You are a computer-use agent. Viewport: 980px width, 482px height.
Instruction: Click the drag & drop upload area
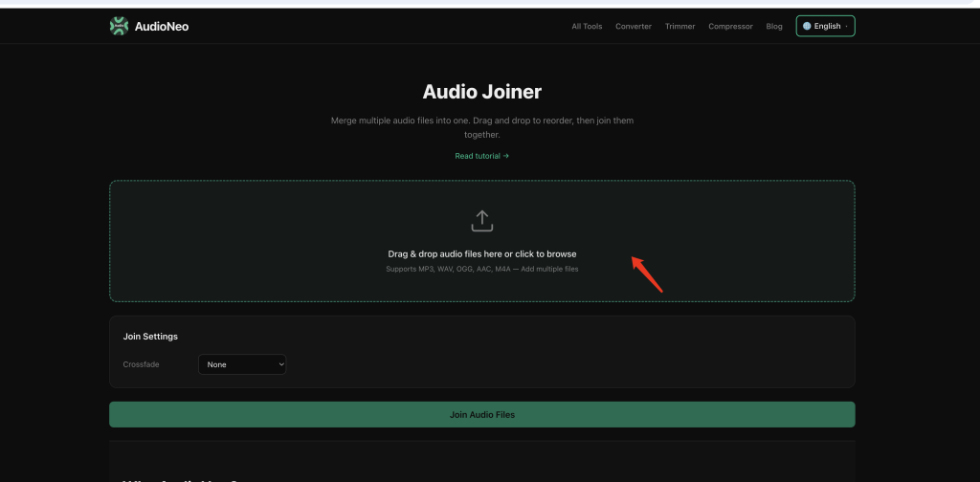pos(482,241)
